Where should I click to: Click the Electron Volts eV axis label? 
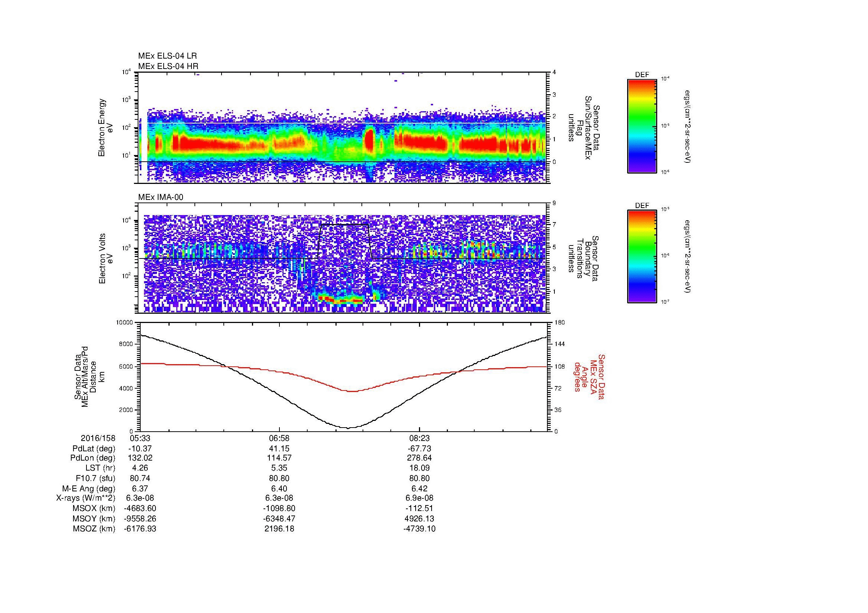click(105, 258)
